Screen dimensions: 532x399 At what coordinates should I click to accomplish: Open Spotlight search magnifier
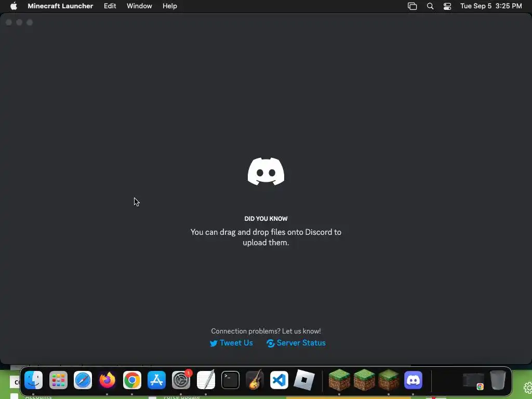point(430,6)
